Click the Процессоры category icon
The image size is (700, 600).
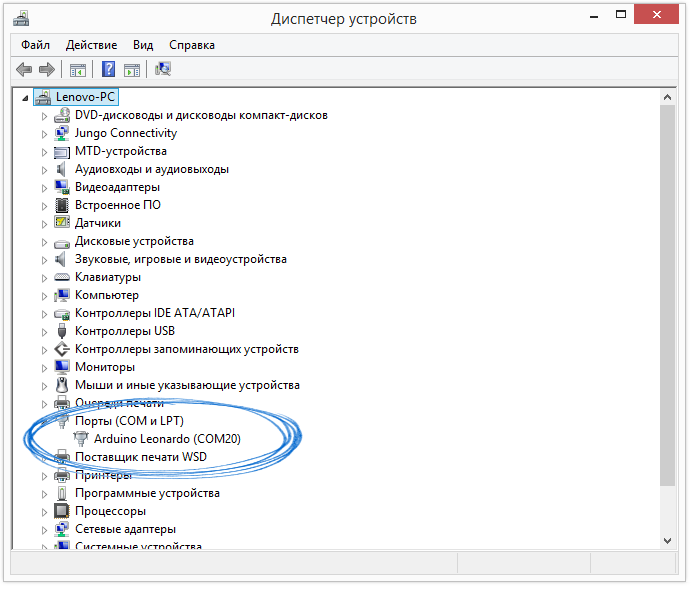(62, 511)
